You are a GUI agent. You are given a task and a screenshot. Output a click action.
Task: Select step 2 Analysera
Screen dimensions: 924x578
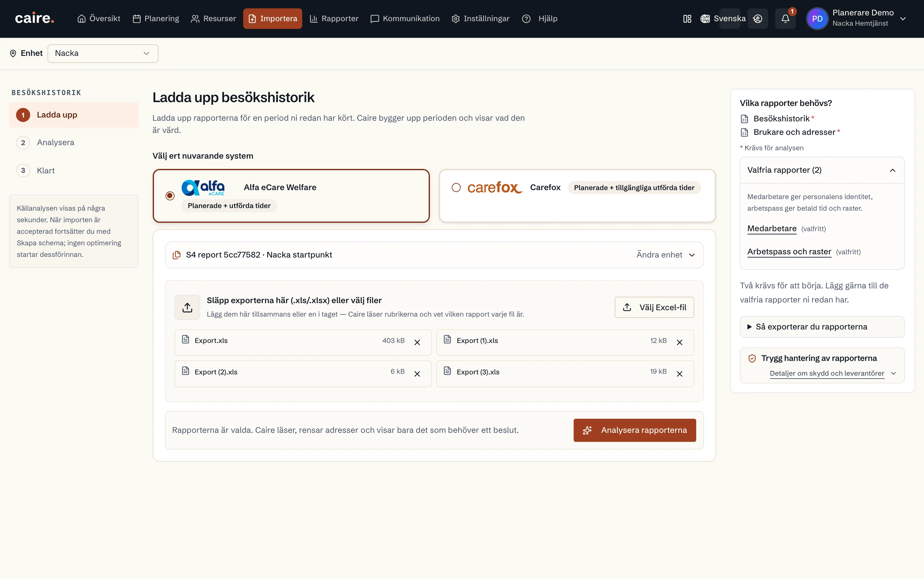[74, 143]
